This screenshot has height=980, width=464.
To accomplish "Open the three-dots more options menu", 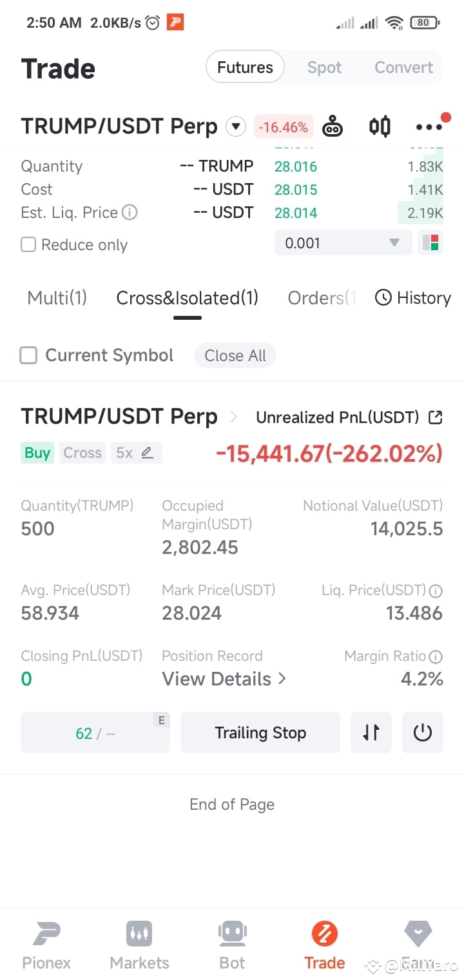I will click(x=429, y=126).
